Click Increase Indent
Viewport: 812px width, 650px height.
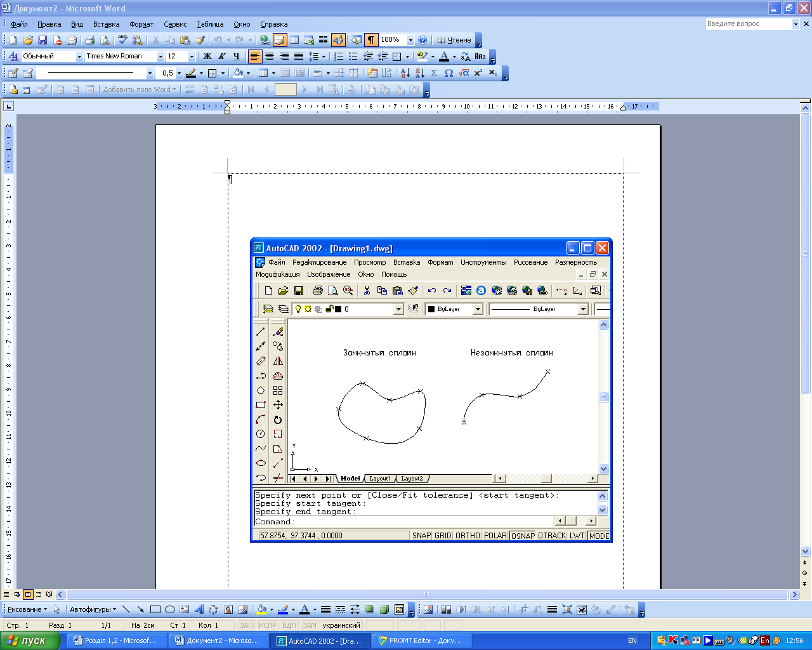383,56
